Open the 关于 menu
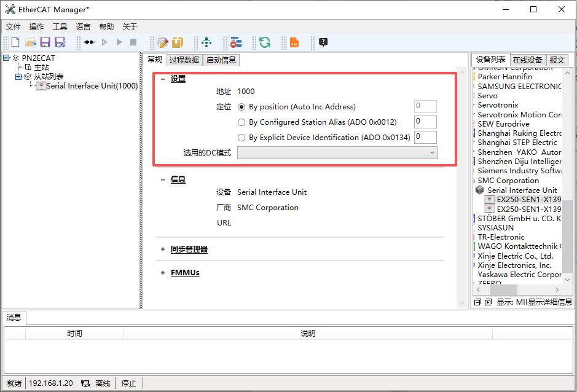This screenshot has height=392, width=577. [130, 27]
